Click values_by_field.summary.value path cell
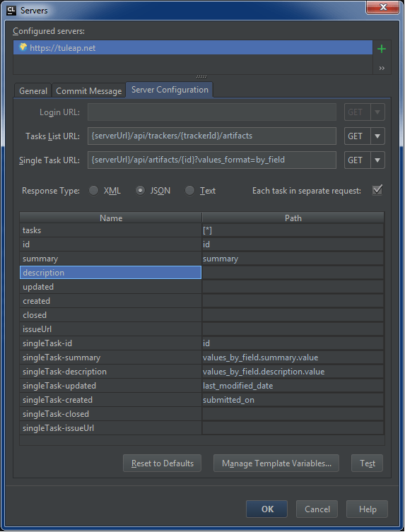405x532 pixels. [x=293, y=357]
